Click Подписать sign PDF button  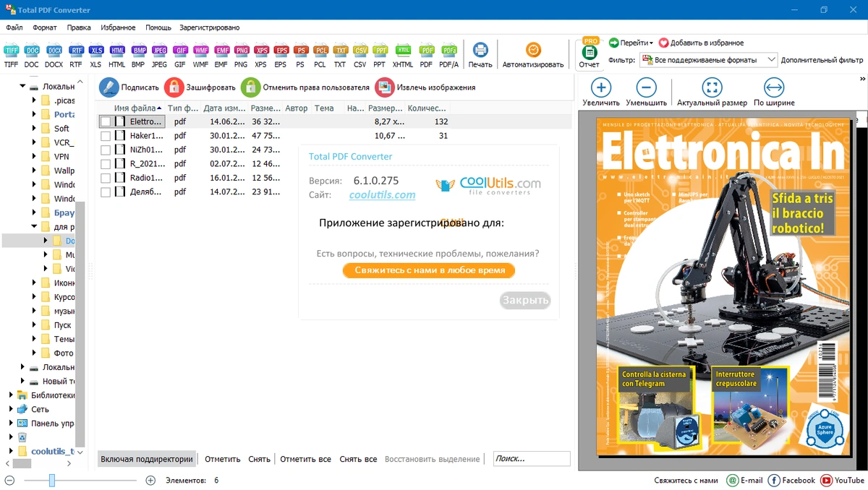pyautogui.click(x=129, y=87)
